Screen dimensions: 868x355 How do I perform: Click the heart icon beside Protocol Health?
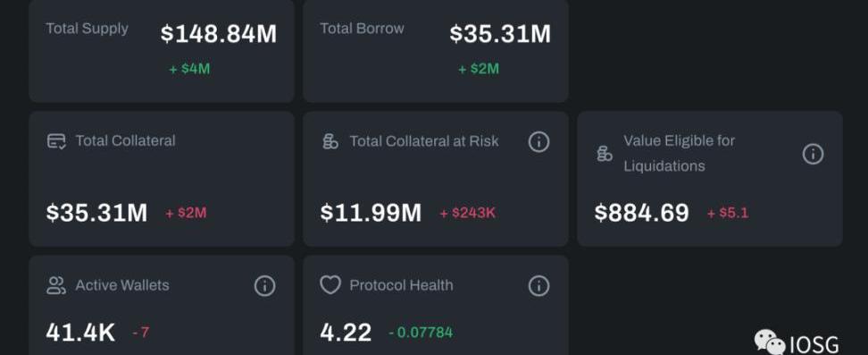pos(330,285)
